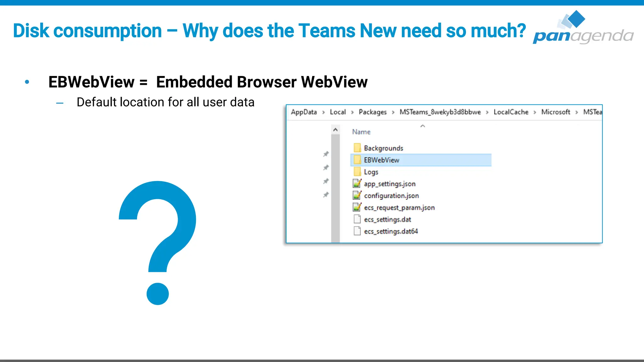Select the EBWebView folder icon
Screen dimensions: 644x362
[x=357, y=160]
